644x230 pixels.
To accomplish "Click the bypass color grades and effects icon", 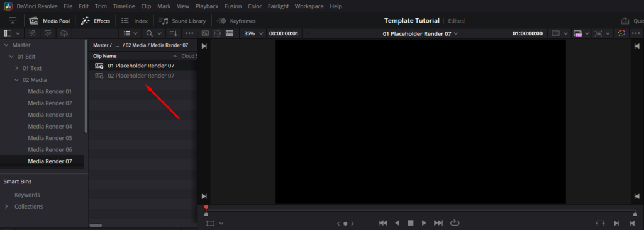I will [x=622, y=33].
